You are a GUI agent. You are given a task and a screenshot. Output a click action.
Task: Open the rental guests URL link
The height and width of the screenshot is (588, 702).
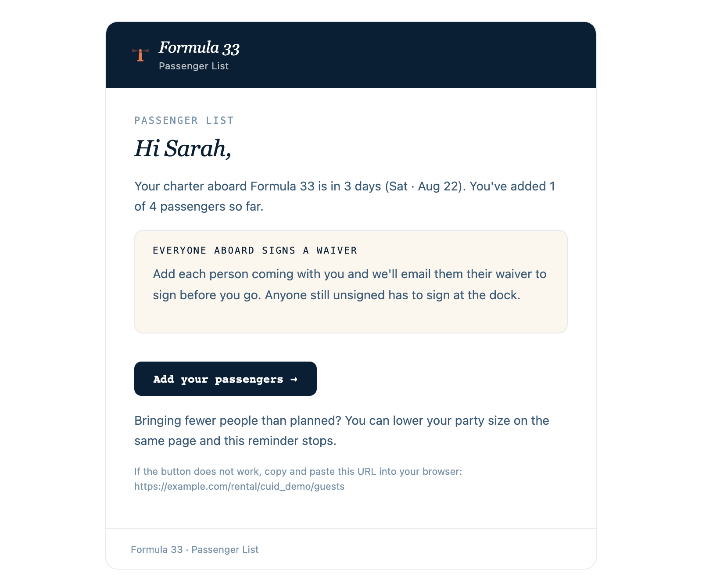239,486
